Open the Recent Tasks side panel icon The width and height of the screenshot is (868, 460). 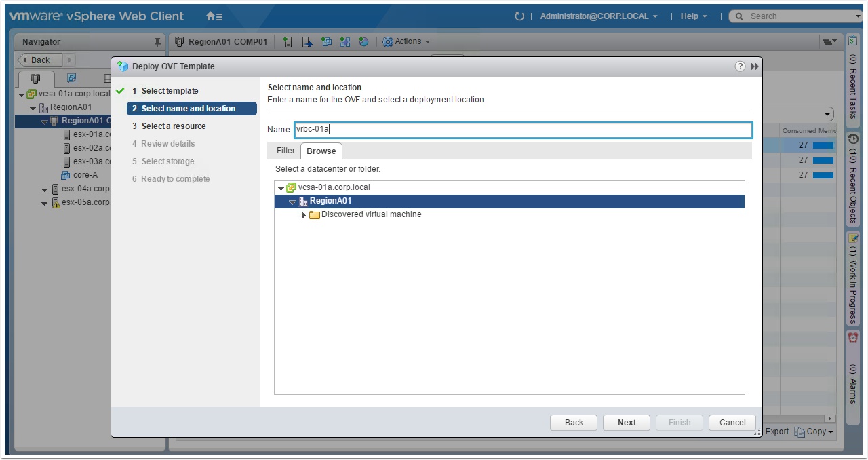853,41
